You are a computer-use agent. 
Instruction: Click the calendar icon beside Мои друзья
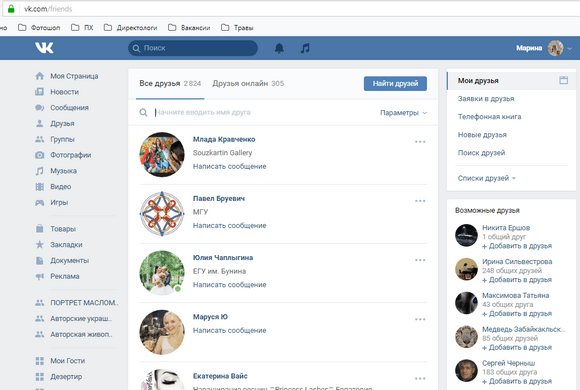pyautogui.click(x=563, y=80)
